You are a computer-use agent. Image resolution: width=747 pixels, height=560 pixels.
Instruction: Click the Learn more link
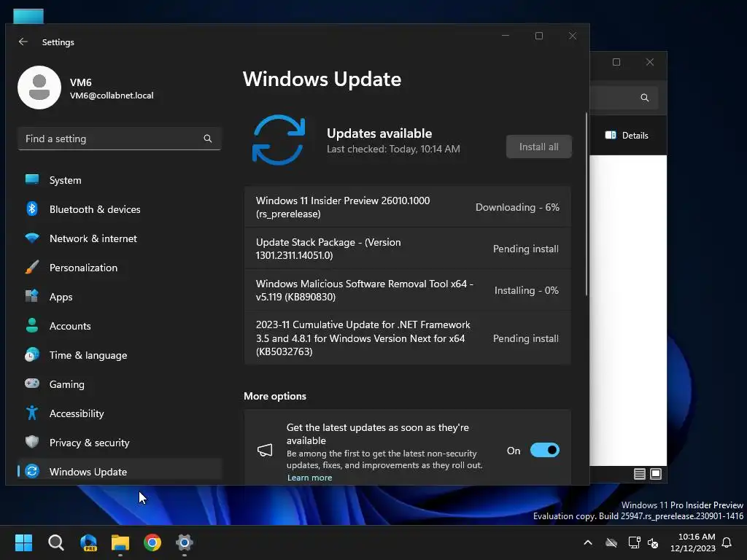pos(309,478)
